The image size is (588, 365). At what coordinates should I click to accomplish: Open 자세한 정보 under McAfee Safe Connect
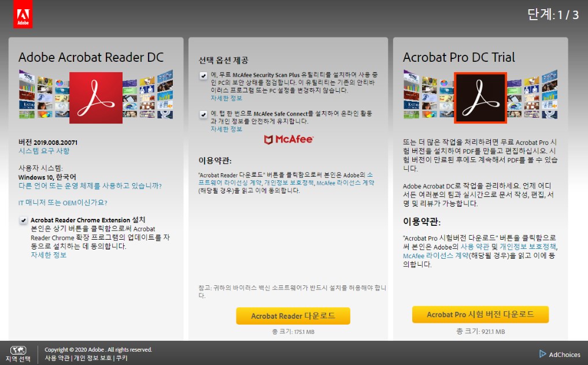pyautogui.click(x=226, y=129)
